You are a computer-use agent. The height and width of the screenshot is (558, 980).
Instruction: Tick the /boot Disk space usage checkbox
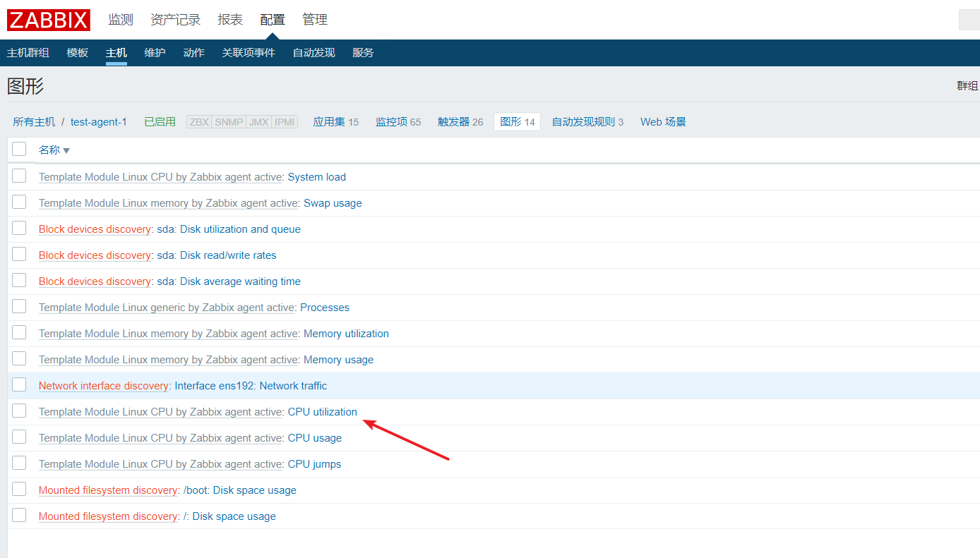coord(19,489)
